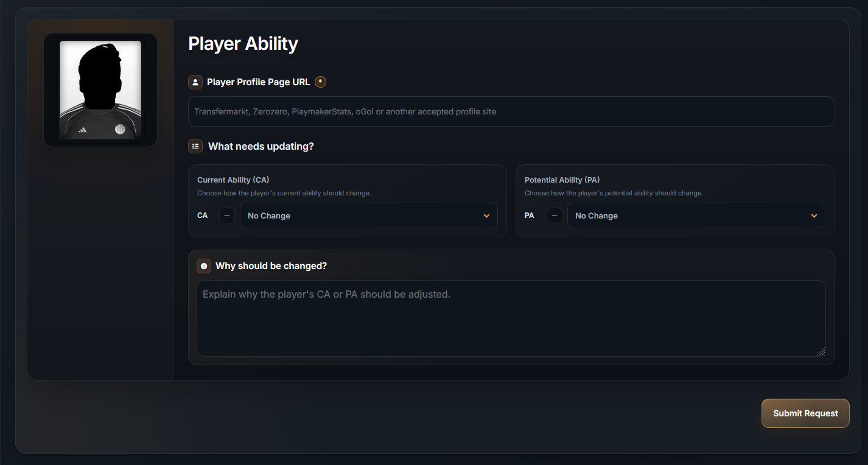The width and height of the screenshot is (868, 465).
Task: Select the player silhouette photo
Action: coord(100,90)
